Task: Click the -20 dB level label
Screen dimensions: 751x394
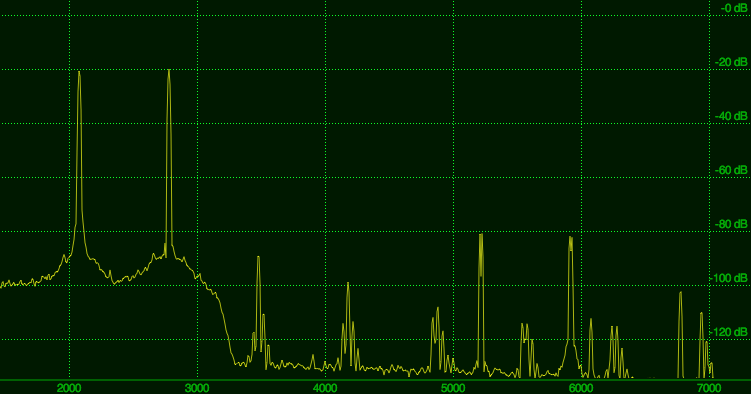Action: pos(731,62)
